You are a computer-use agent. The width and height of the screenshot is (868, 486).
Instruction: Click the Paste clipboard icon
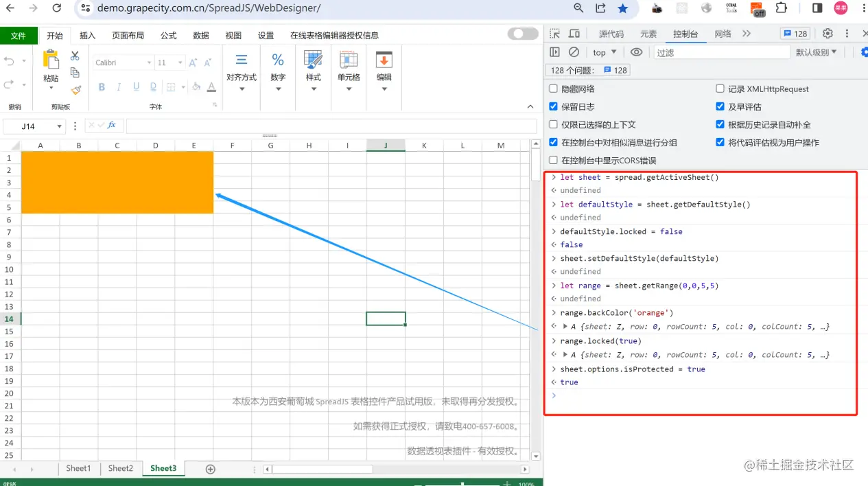click(51, 60)
